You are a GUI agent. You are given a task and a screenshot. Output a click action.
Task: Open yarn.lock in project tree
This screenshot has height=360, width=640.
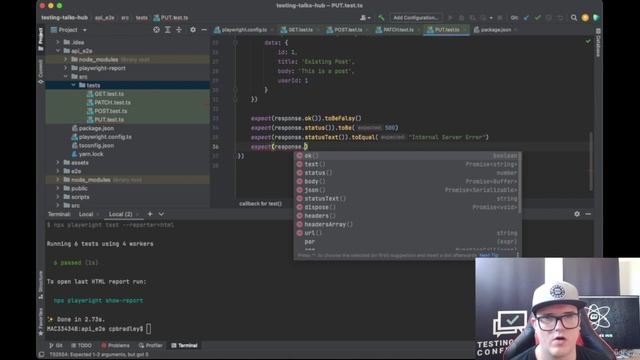tap(91, 154)
